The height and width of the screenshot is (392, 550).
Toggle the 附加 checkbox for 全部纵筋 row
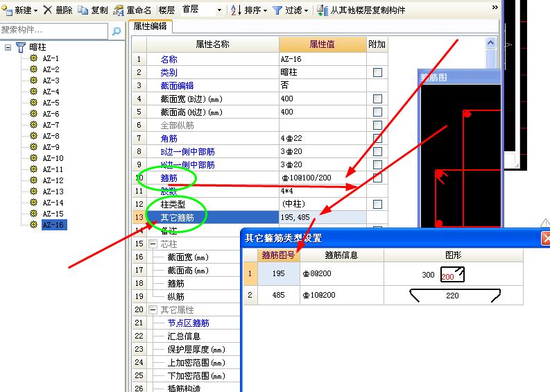coord(377,126)
